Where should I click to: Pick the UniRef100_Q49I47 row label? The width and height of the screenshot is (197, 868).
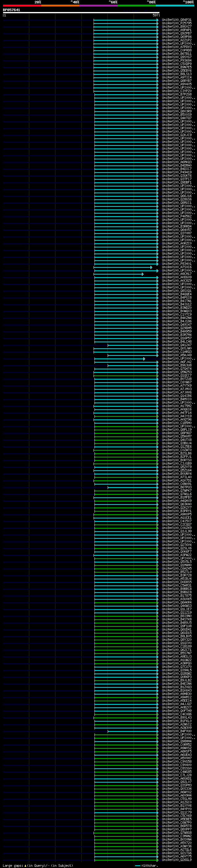point(176,325)
